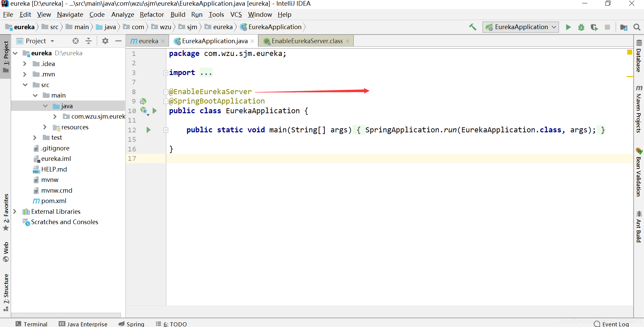Open the Web side tab
644x327 pixels.
[6, 252]
